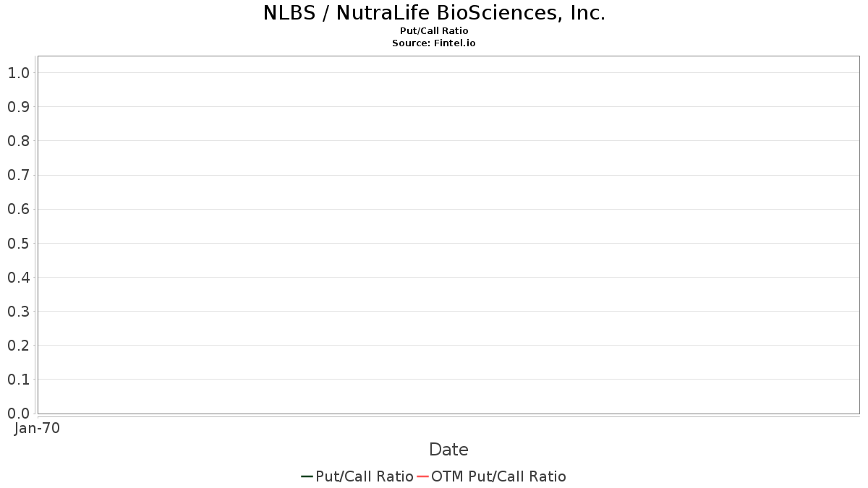This screenshot has width=868, height=488.
Task: Open the Source: Fintel.io attribution text
Action: (434, 43)
